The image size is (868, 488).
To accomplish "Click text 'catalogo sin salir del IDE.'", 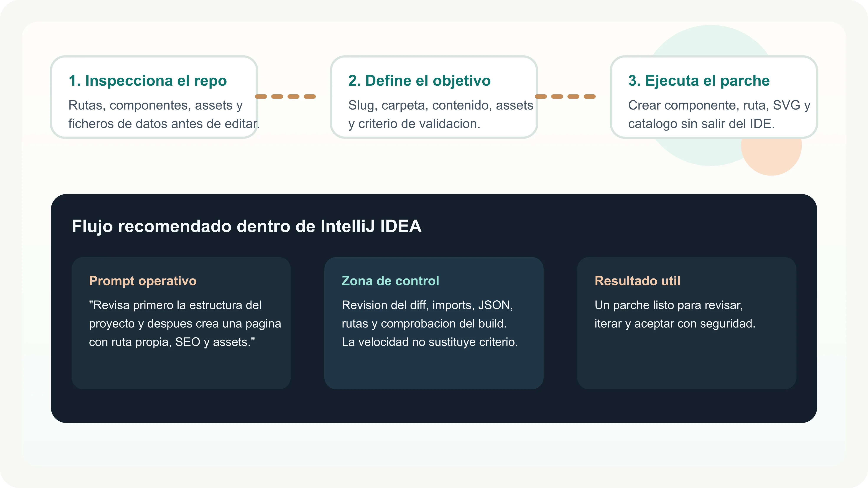I will tap(702, 124).
